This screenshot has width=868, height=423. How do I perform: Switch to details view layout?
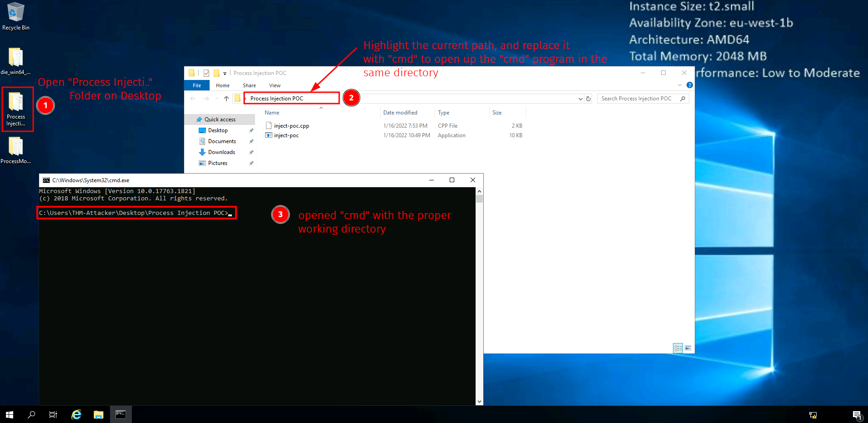(x=678, y=348)
